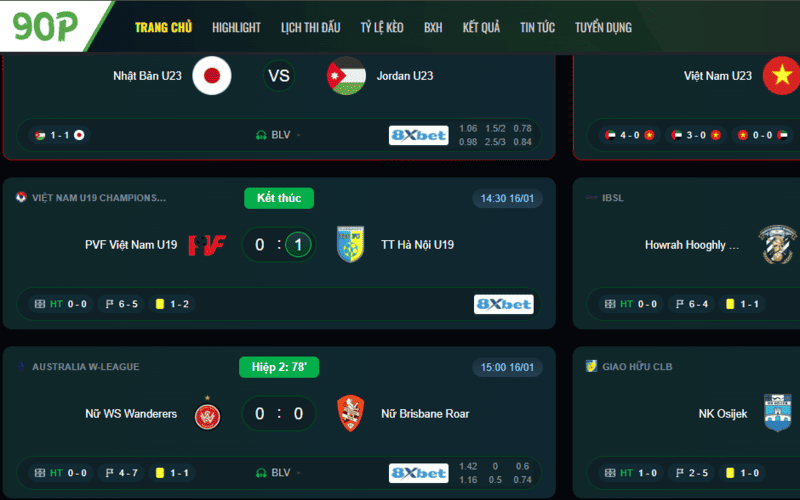Click the 14:30 16/01 match time label
This screenshot has height=500, width=800.
508,198
